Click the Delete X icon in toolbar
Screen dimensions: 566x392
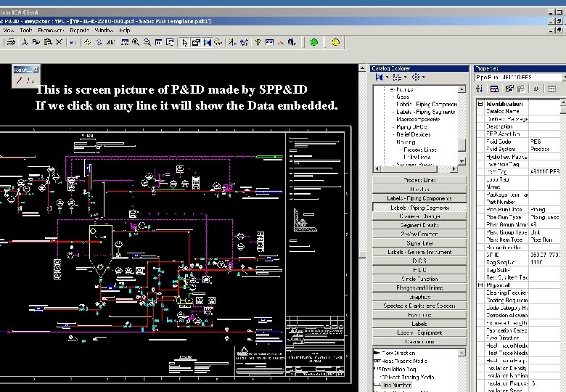click(x=59, y=43)
